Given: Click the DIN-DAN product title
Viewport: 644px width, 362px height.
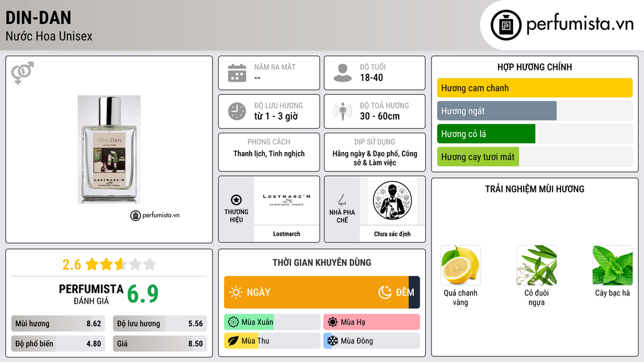Looking at the screenshot, I should 38,18.
